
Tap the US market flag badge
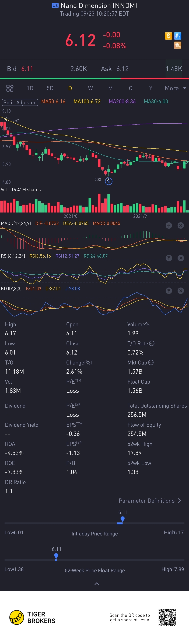55,5
